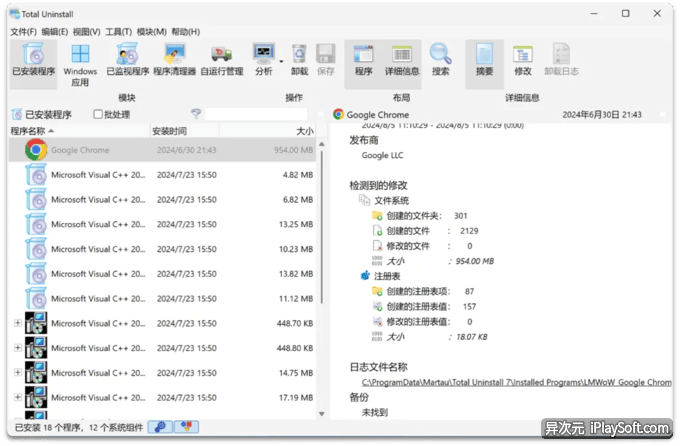Sort by 大小 column header

[267, 131]
